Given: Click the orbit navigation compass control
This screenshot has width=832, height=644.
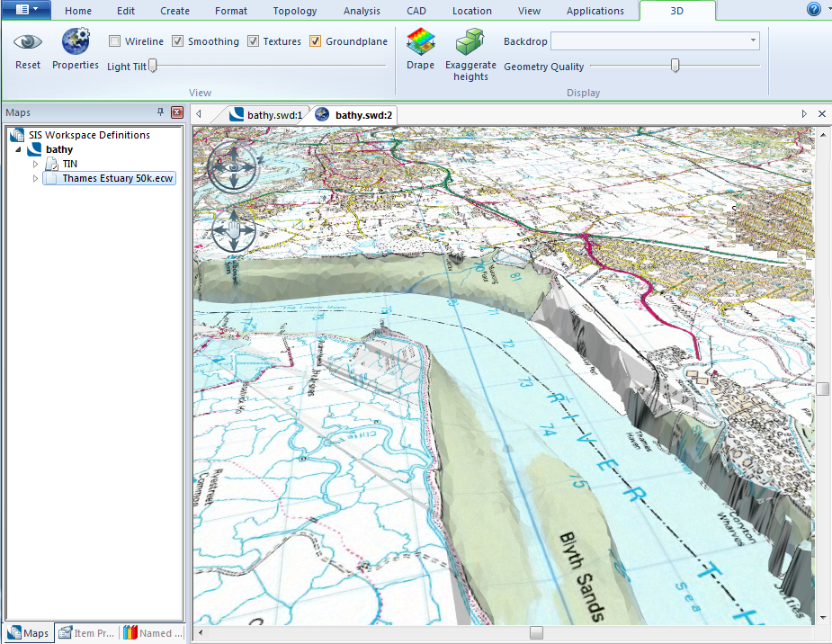Looking at the screenshot, I should point(232,166).
